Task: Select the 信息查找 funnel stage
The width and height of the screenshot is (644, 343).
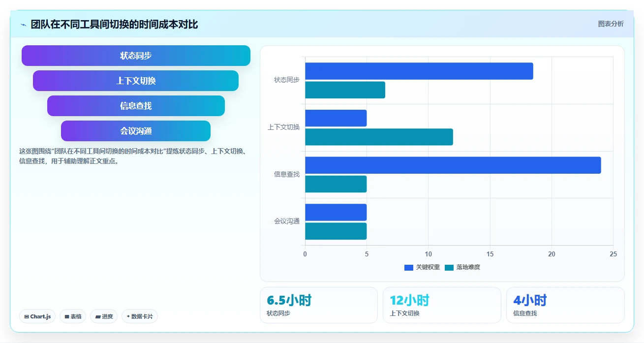Action: tap(136, 106)
